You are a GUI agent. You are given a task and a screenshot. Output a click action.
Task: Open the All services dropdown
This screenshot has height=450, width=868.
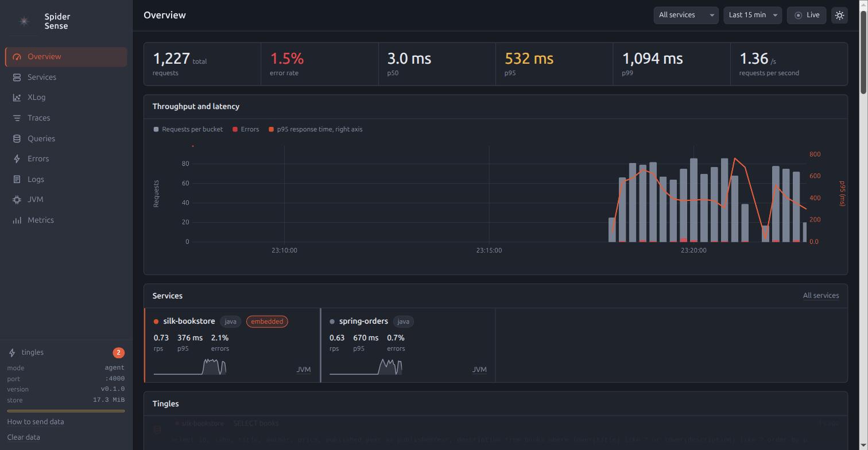(686, 15)
